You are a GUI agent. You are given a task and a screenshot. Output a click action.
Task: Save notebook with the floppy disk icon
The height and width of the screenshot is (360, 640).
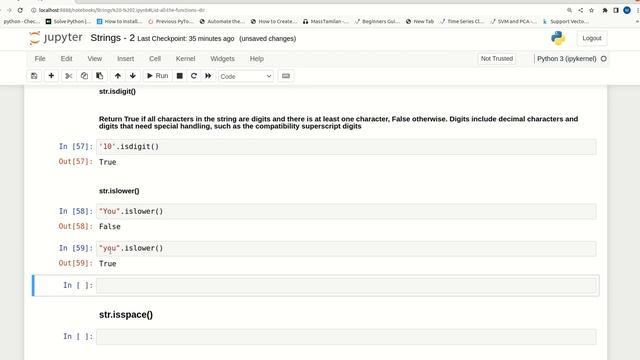tap(34, 76)
